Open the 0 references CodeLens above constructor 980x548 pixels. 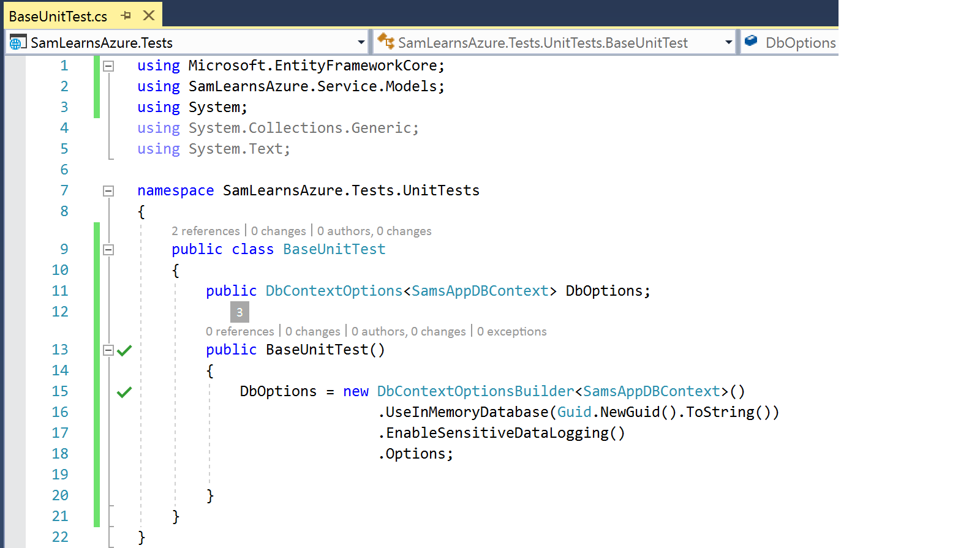coord(240,331)
